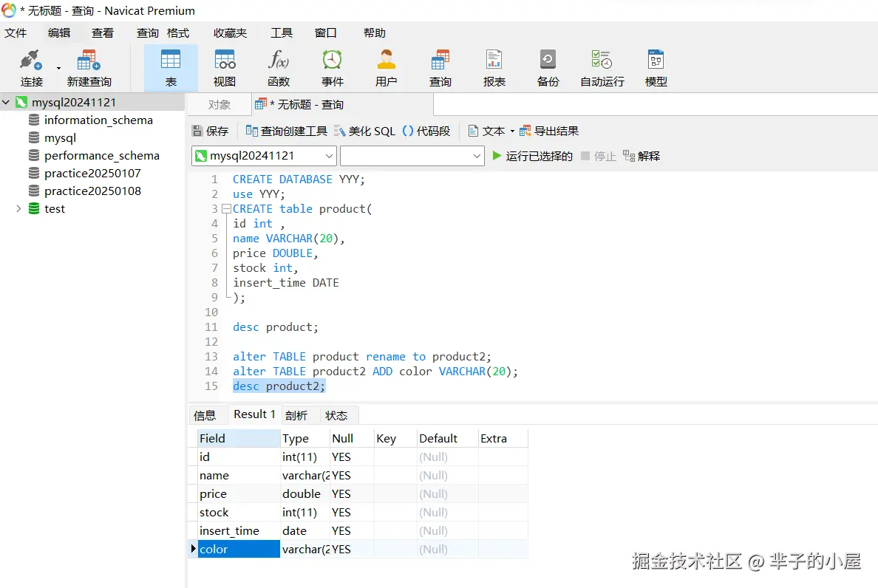Collapse the CREATE table code fold marker

[226, 209]
